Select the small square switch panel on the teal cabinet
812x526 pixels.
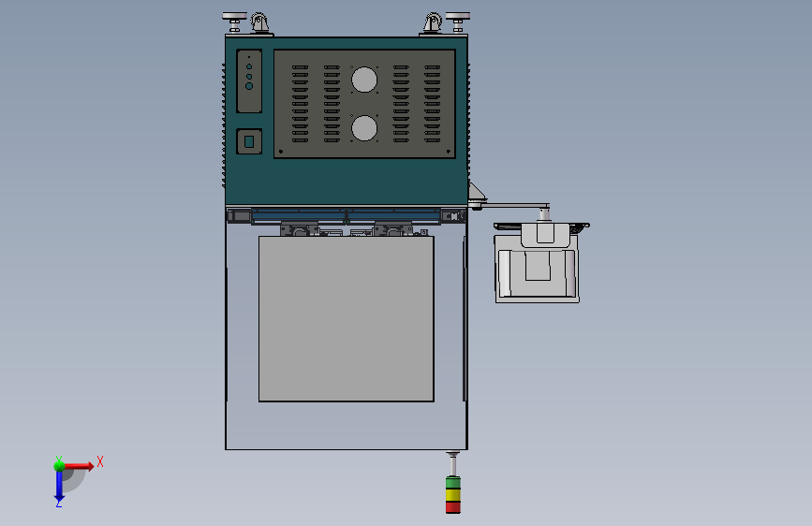249,141
